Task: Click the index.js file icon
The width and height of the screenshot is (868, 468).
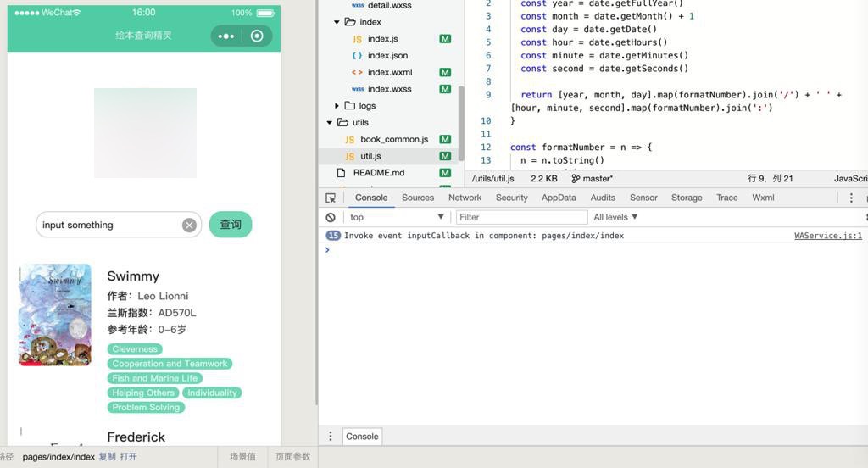Action: [x=357, y=39]
